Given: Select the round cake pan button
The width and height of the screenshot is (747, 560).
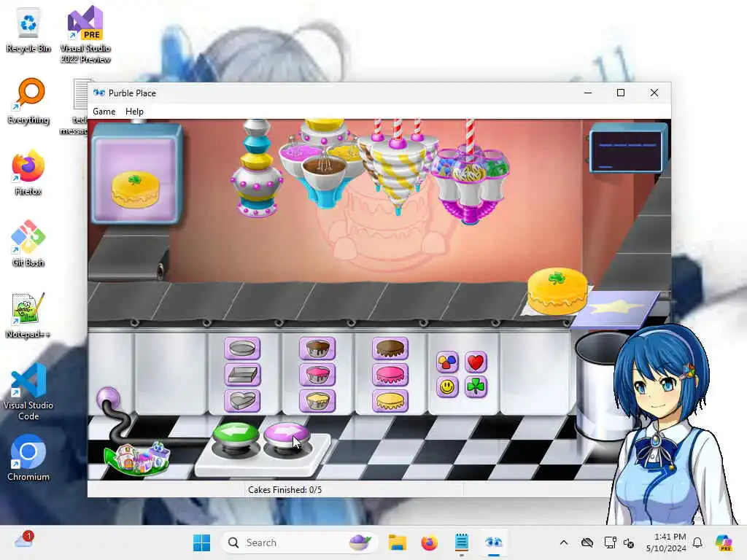Looking at the screenshot, I should (x=242, y=349).
